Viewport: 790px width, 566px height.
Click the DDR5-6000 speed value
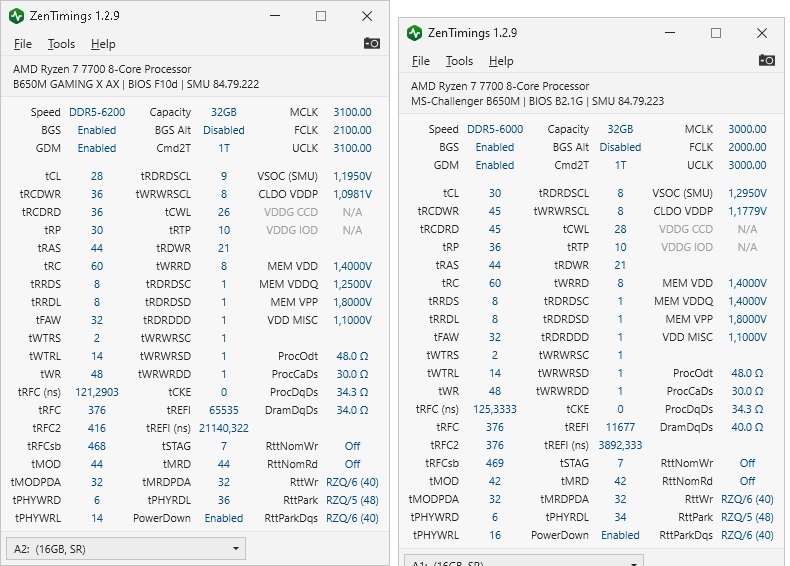tap(495, 129)
